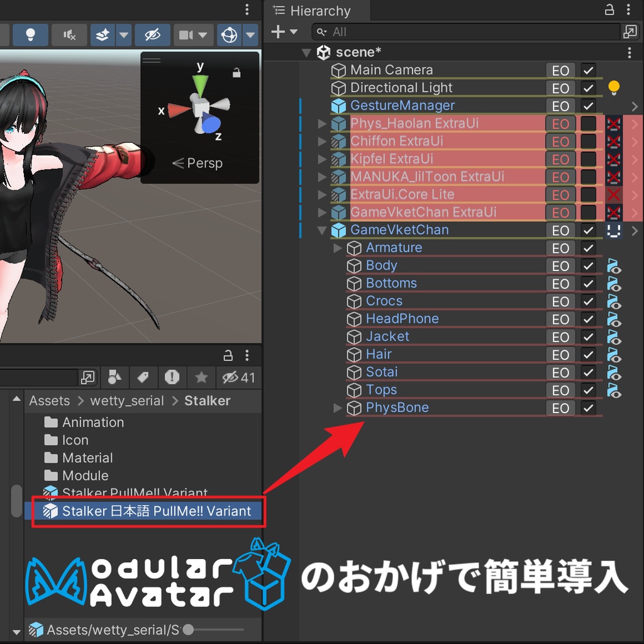The image size is (644, 644).
Task: Click the prefab cube icon of GestureManager
Action: pos(338,106)
